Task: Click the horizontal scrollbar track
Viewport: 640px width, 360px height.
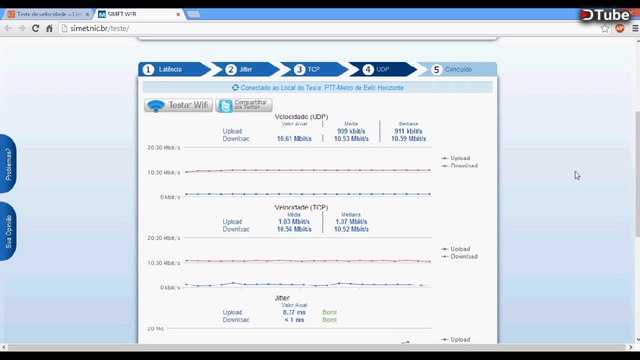Action: (317, 347)
